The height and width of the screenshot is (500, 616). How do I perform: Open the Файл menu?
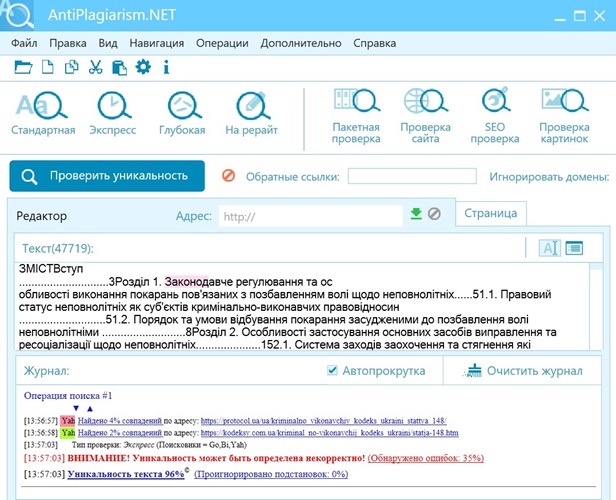[x=24, y=43]
